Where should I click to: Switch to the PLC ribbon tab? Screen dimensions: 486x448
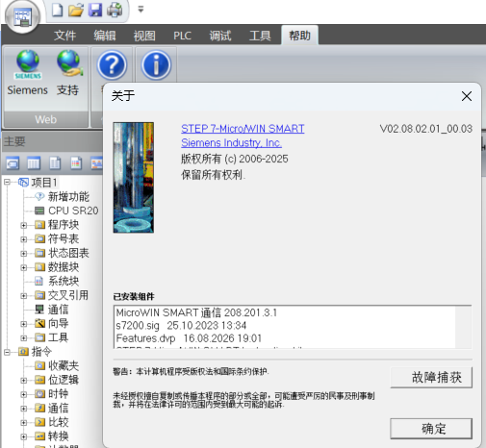click(182, 36)
